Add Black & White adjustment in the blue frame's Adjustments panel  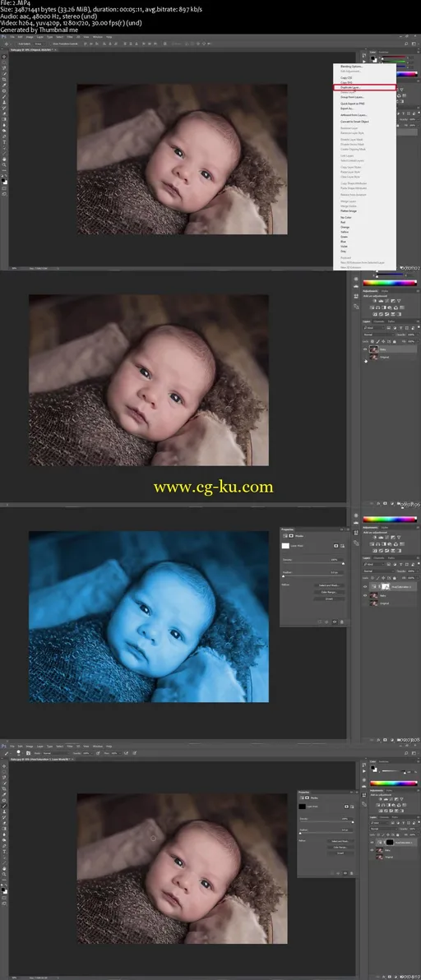pyautogui.click(x=384, y=544)
